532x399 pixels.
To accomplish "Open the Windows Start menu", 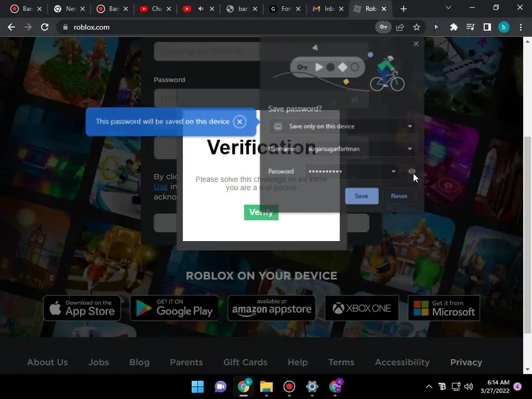I will click(197, 387).
